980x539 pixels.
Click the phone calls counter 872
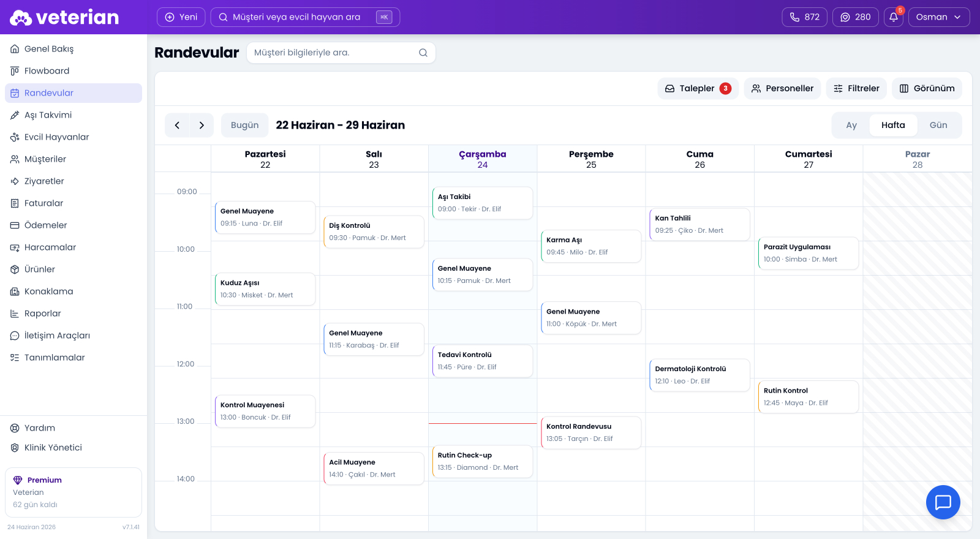coord(805,17)
